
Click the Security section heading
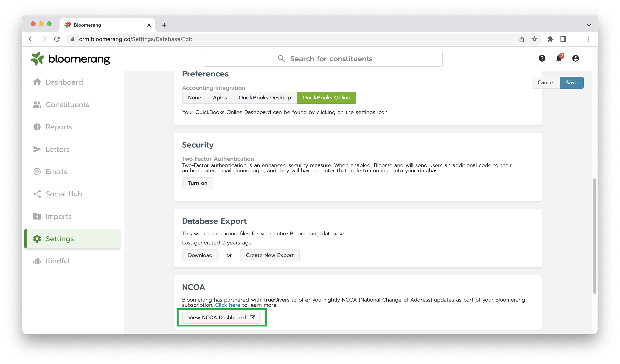(198, 145)
